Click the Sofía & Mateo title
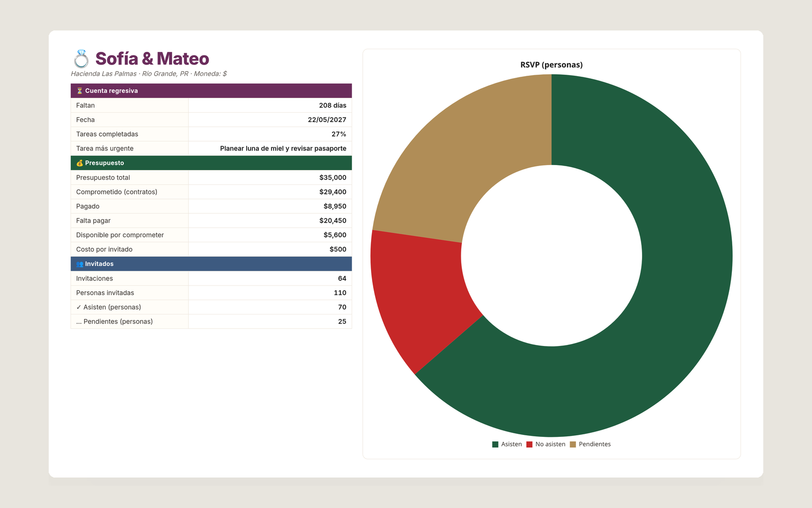This screenshot has height=508, width=812. pyautogui.click(x=152, y=59)
